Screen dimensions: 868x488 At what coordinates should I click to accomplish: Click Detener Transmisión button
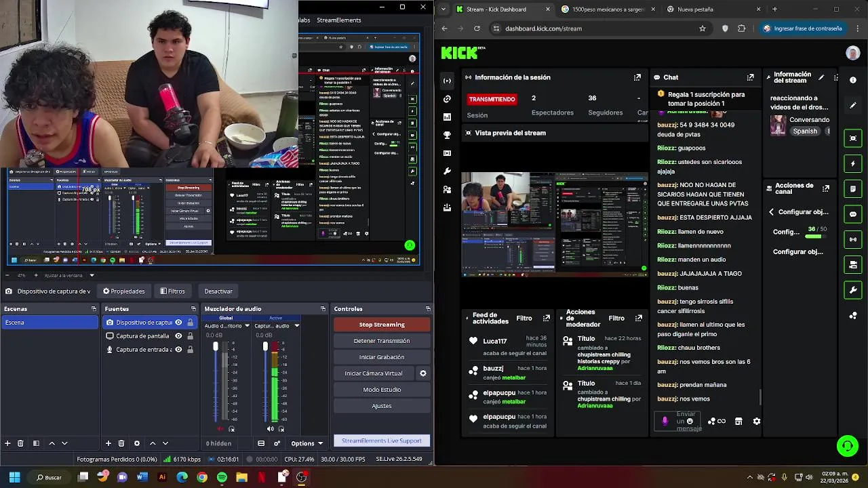(382, 341)
